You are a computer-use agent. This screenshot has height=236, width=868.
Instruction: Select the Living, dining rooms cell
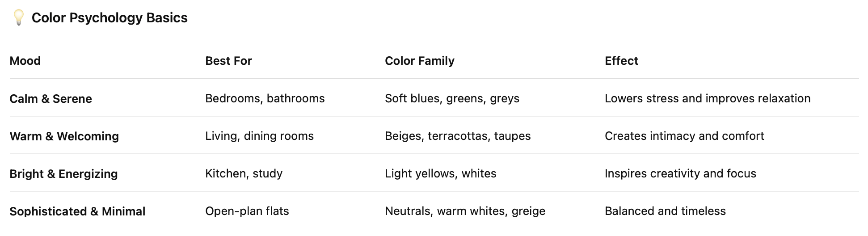260,136
